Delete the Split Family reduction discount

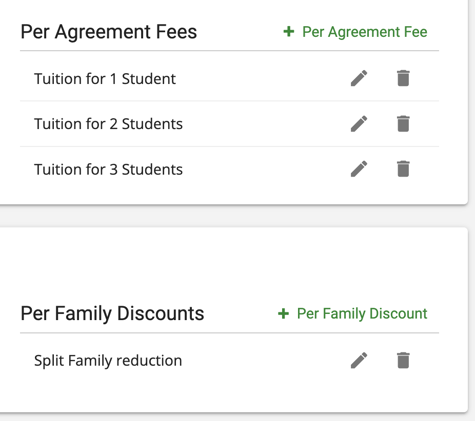(x=403, y=360)
